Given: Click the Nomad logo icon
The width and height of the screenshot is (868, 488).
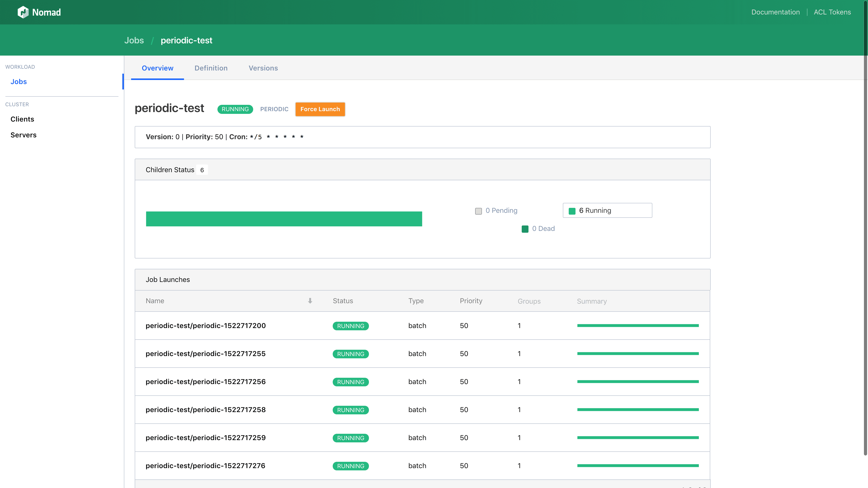Looking at the screenshot, I should 23,12.
